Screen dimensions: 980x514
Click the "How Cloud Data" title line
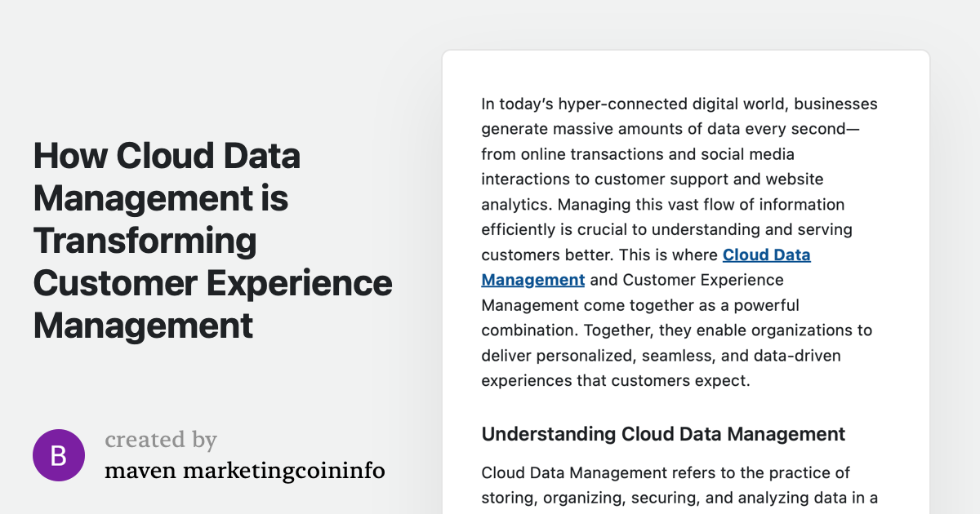click(167, 156)
